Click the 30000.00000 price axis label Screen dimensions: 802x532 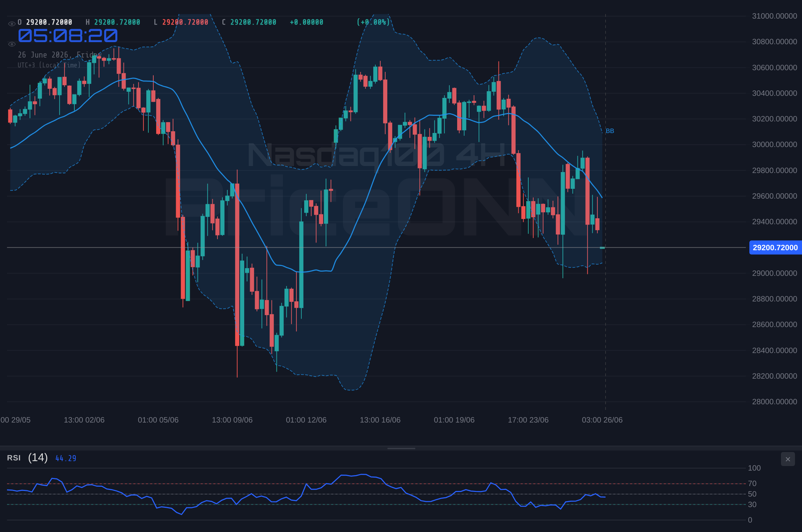click(x=775, y=145)
